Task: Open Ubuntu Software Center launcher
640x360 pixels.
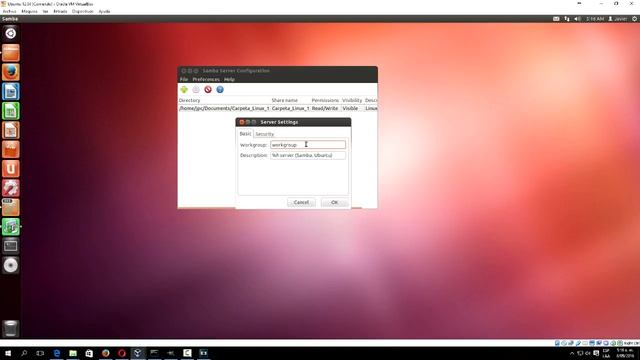Action: (11, 149)
